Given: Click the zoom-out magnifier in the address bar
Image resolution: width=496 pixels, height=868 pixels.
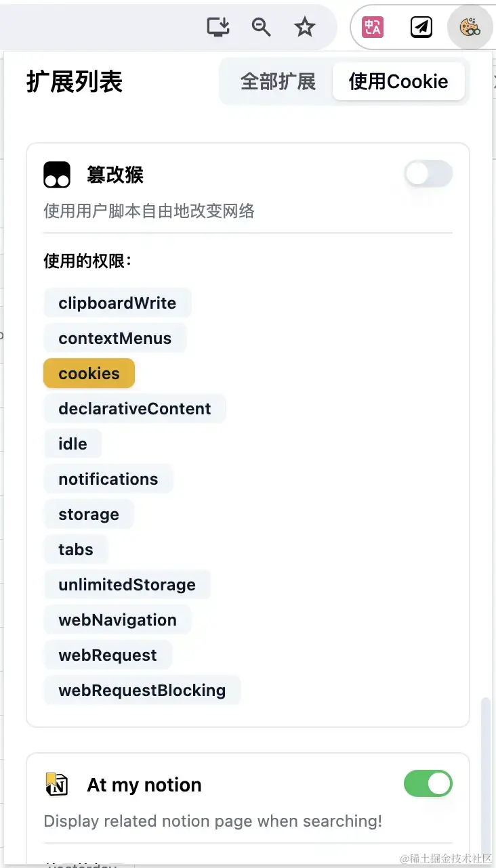Looking at the screenshot, I should [261, 27].
